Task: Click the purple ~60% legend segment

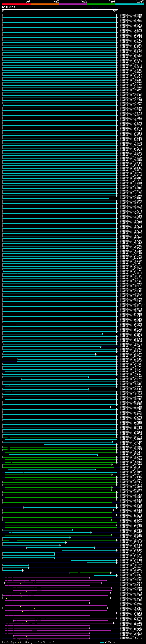Action: coord(73,4)
